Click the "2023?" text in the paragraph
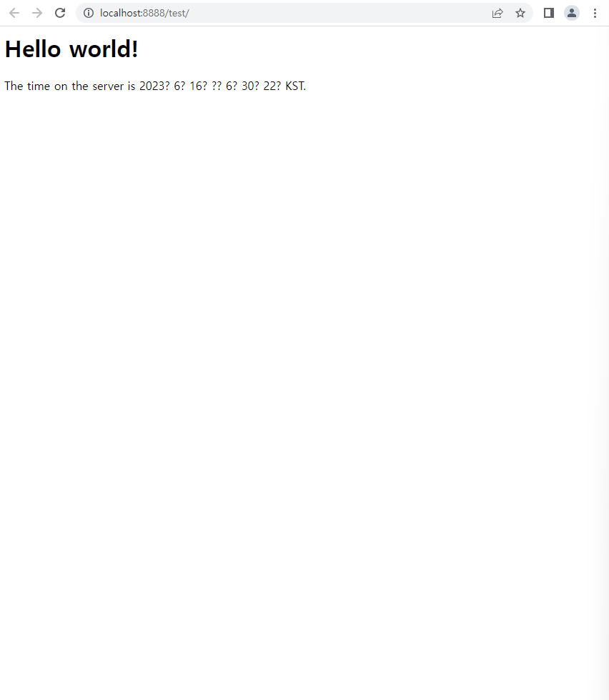The width and height of the screenshot is (609, 700). [x=154, y=86]
